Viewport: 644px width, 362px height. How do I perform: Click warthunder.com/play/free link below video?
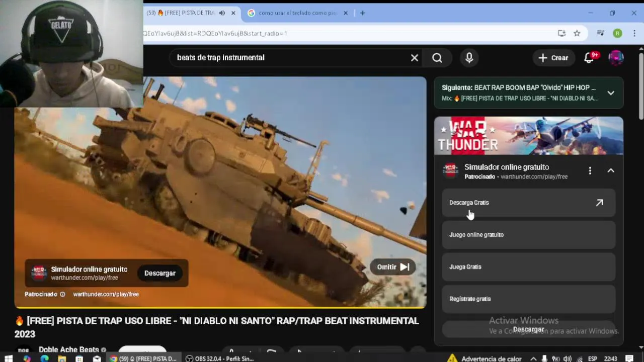coord(106,294)
